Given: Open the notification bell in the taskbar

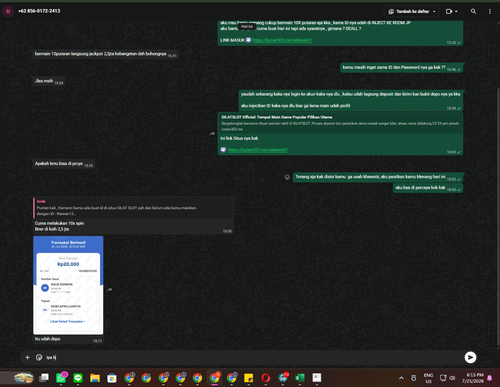Looking at the screenshot, I should [490, 378].
